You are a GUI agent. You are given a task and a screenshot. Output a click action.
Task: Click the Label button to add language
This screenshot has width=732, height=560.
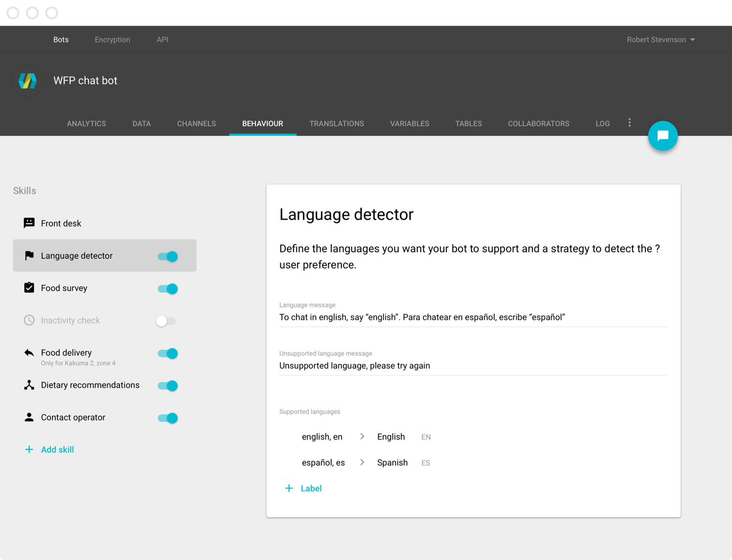point(311,488)
